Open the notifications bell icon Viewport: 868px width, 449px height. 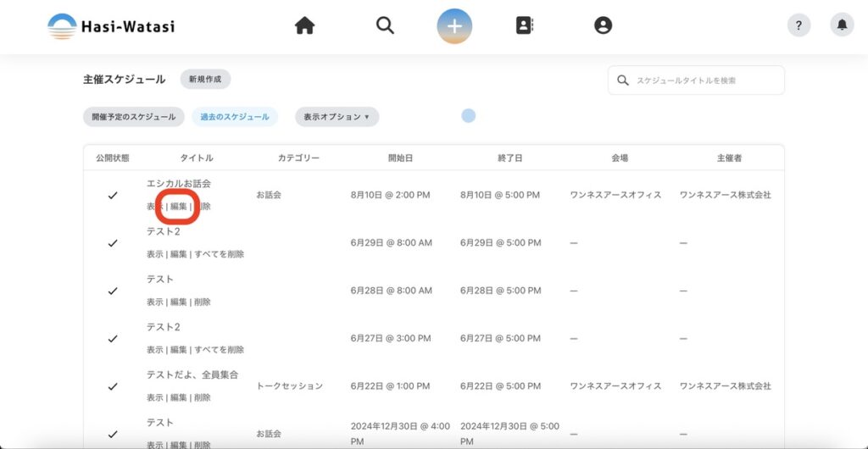click(842, 25)
